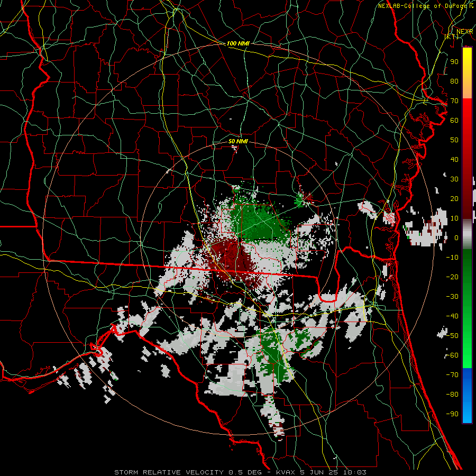Click the -40 value on the velocity scale
Screen dimensions: 476x476
[x=452, y=316]
